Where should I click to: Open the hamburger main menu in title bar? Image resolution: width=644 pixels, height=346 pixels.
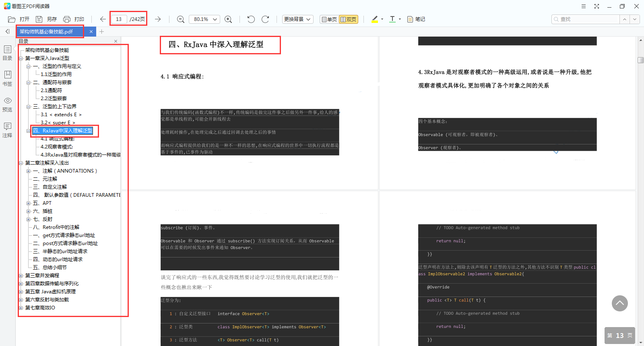coord(584,6)
